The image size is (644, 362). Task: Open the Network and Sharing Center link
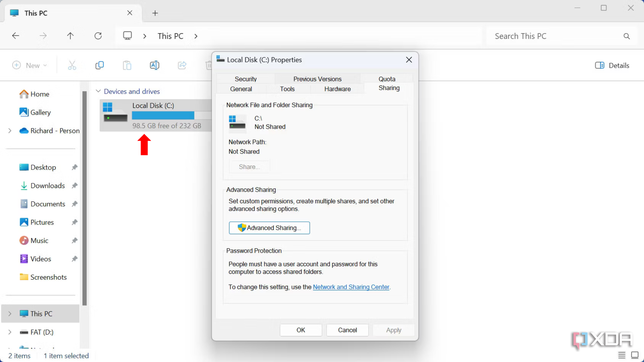tap(351, 287)
